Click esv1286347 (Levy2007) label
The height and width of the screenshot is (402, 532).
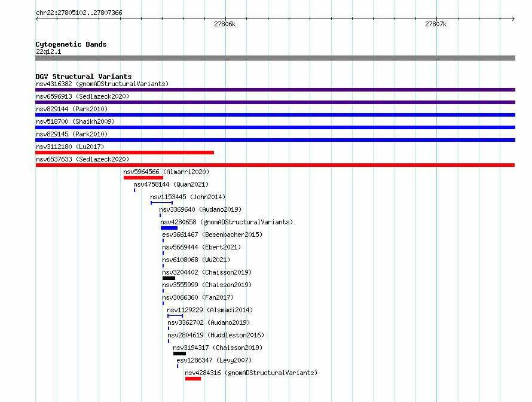click(214, 360)
